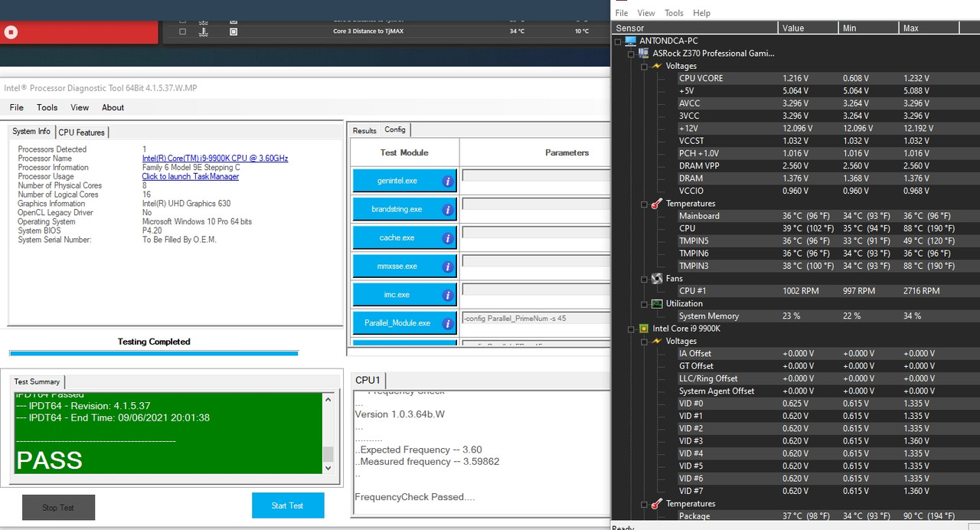The image size is (980, 530).
Task: Click to launch TaskManager link
Action: [x=191, y=177]
